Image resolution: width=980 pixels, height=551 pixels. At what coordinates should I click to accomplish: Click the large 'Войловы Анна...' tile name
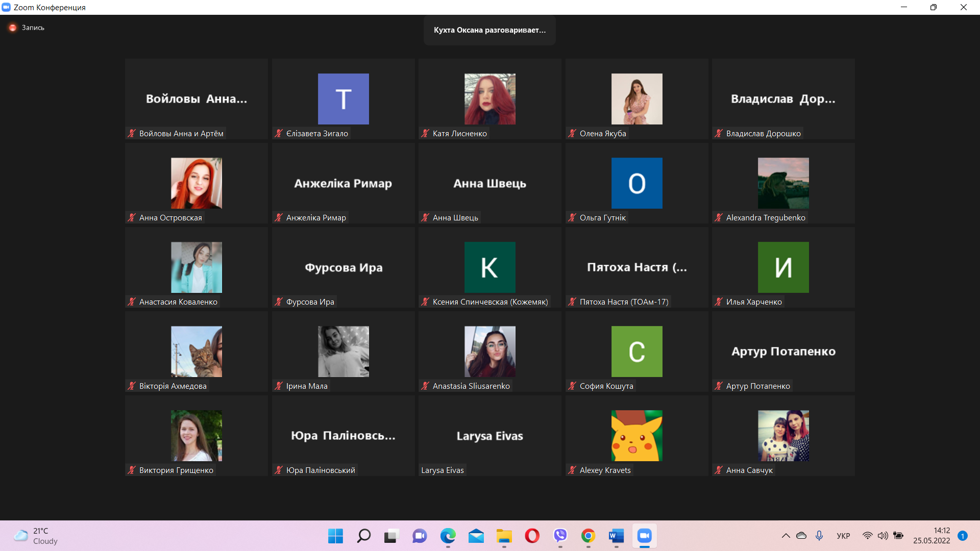[196, 99]
